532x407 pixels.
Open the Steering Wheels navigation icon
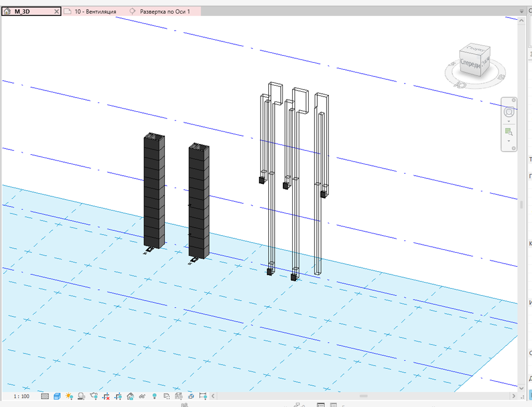click(x=509, y=111)
